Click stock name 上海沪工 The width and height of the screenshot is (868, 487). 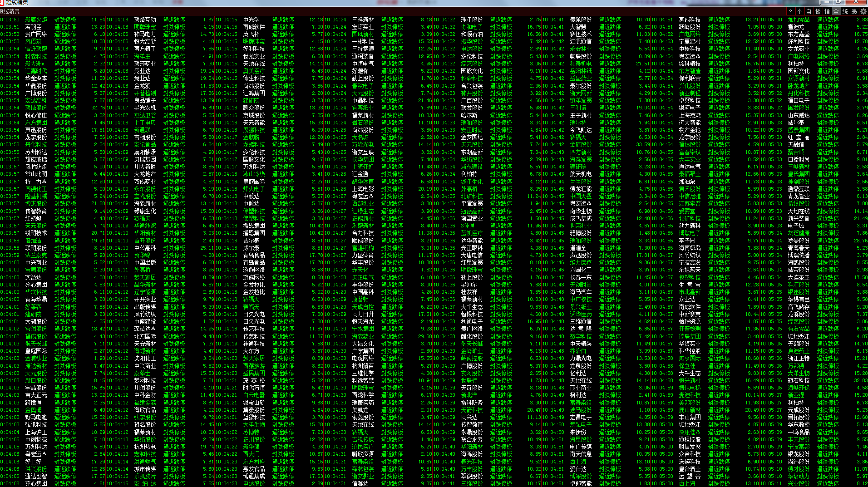coord(36,432)
